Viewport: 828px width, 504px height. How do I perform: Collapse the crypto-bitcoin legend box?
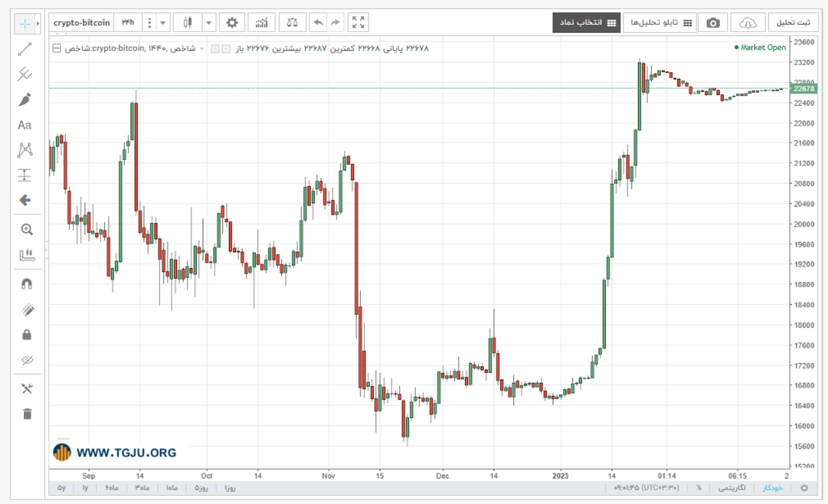[56, 48]
